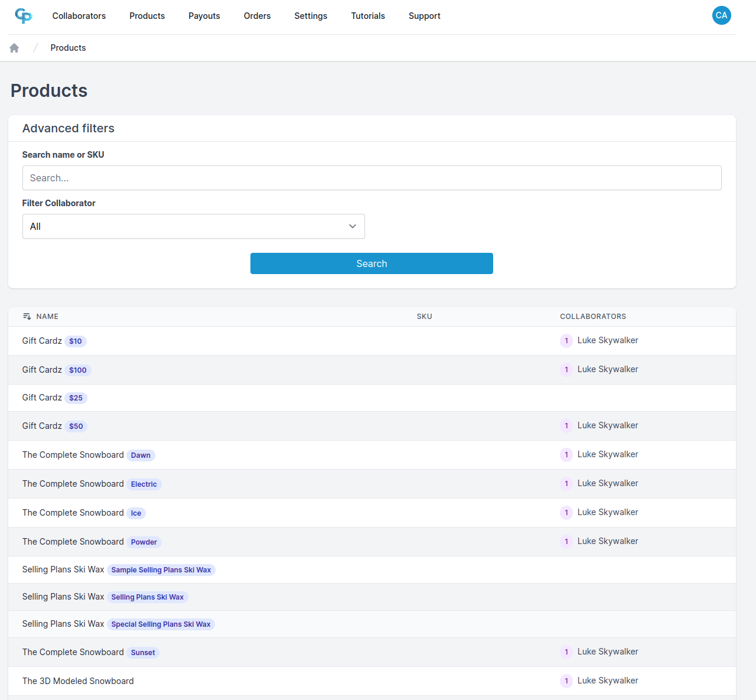Click the collaborator badge on The Complete Snowboard Powder row

point(566,541)
